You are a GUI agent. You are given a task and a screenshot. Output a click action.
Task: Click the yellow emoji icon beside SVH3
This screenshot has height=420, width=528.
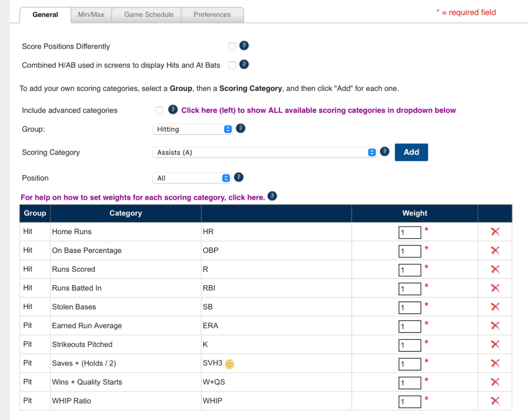coord(229,364)
